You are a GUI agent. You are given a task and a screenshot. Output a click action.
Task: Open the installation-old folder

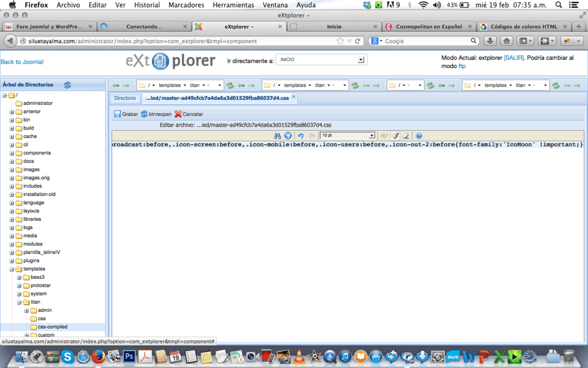[x=39, y=194]
